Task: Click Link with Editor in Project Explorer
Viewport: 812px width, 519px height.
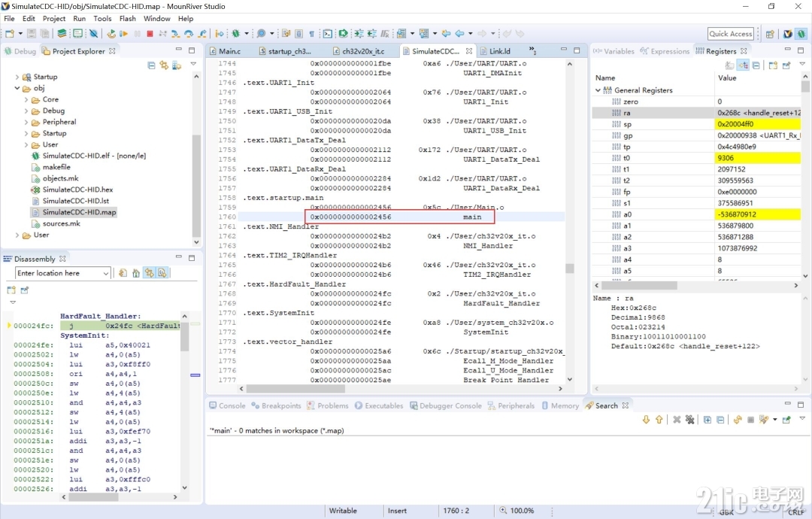Action: (164, 65)
